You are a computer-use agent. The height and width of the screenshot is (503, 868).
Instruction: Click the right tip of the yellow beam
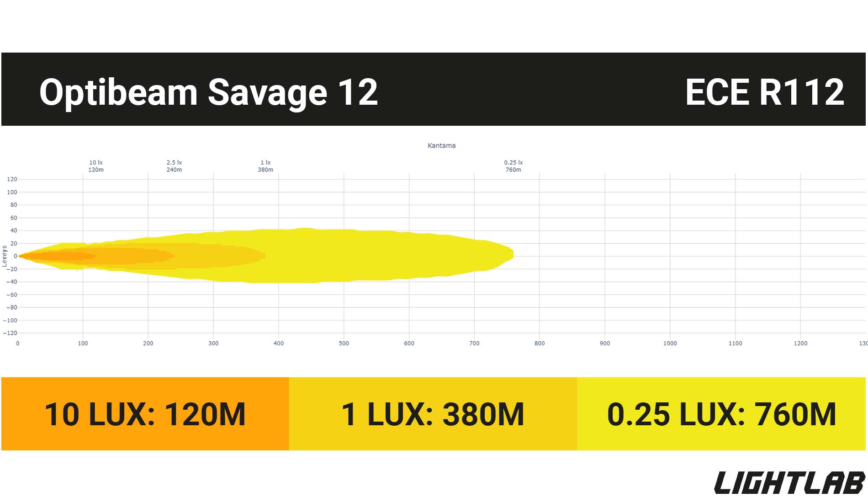click(511, 254)
